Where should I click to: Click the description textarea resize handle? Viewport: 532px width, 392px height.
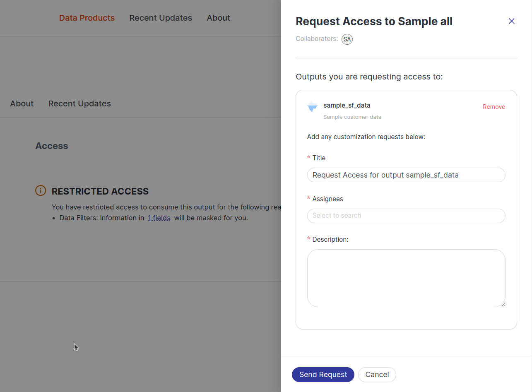pos(503,304)
